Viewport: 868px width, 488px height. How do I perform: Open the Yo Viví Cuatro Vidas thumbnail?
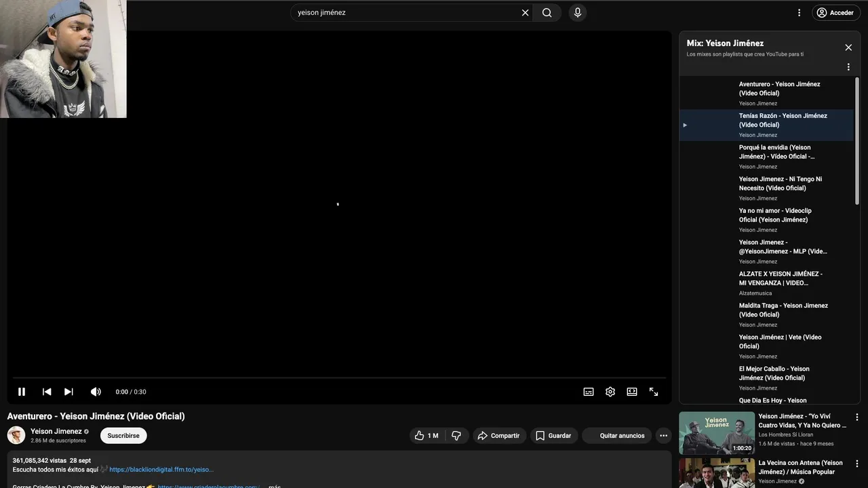[x=717, y=432]
